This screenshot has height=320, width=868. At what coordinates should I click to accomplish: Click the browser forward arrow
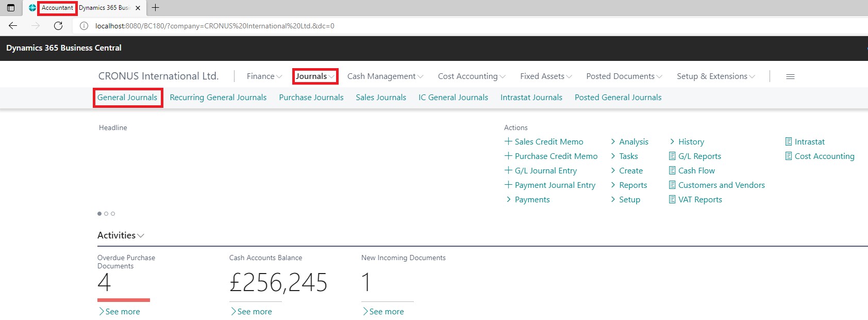36,26
